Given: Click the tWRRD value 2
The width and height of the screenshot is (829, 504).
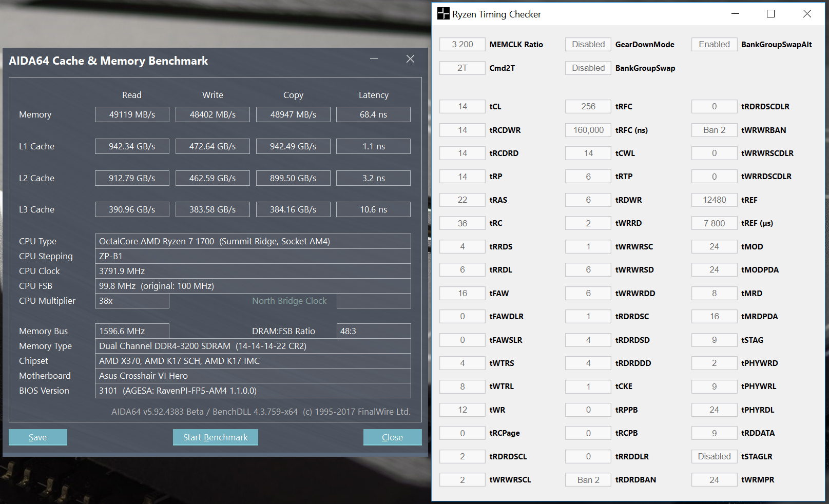Looking at the screenshot, I should 588,223.
